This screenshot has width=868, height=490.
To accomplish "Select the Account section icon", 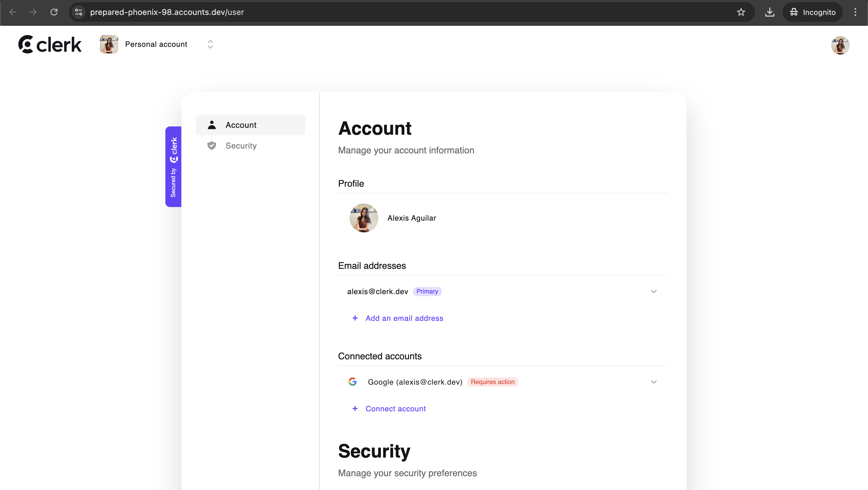I will 212,125.
